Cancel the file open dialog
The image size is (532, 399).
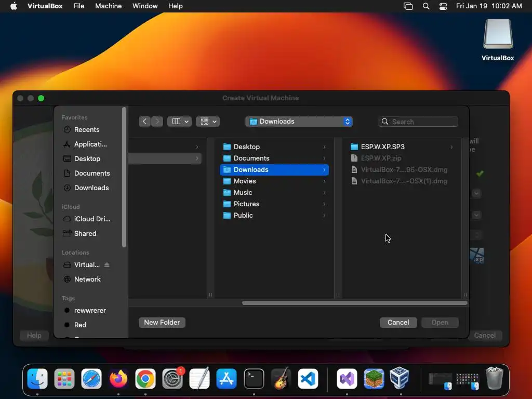coord(398,322)
